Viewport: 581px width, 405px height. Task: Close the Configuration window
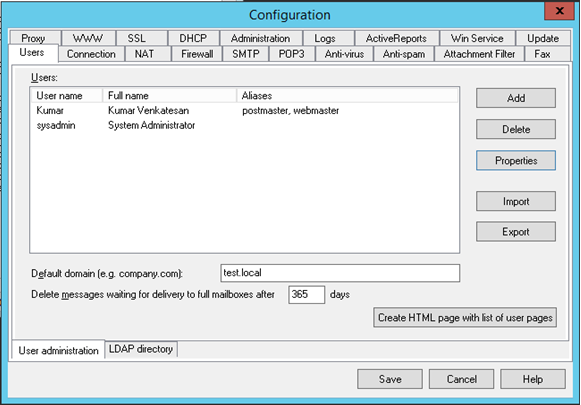click(560, 11)
